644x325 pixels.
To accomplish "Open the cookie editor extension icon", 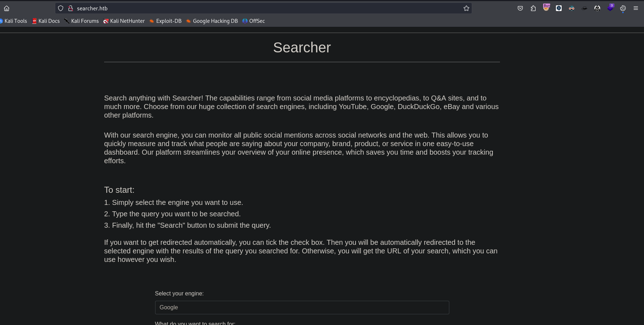I will [x=623, y=8].
